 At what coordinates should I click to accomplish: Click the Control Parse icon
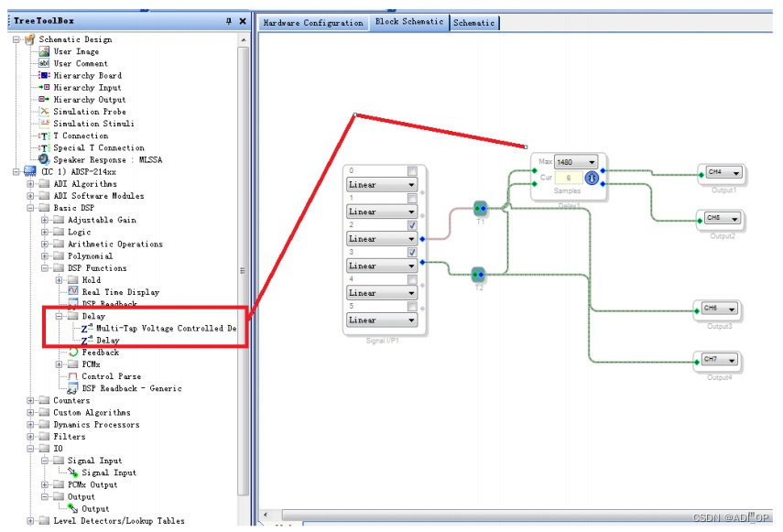click(73, 376)
